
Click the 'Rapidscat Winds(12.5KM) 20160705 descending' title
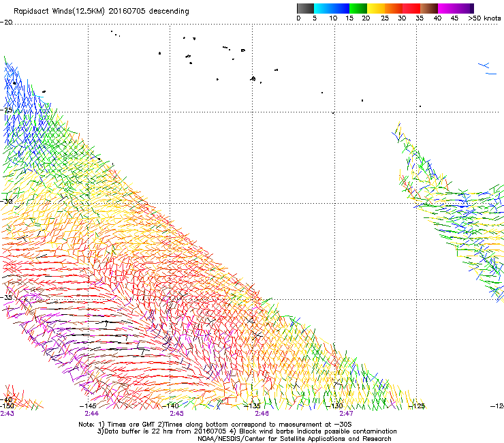[x=101, y=12]
